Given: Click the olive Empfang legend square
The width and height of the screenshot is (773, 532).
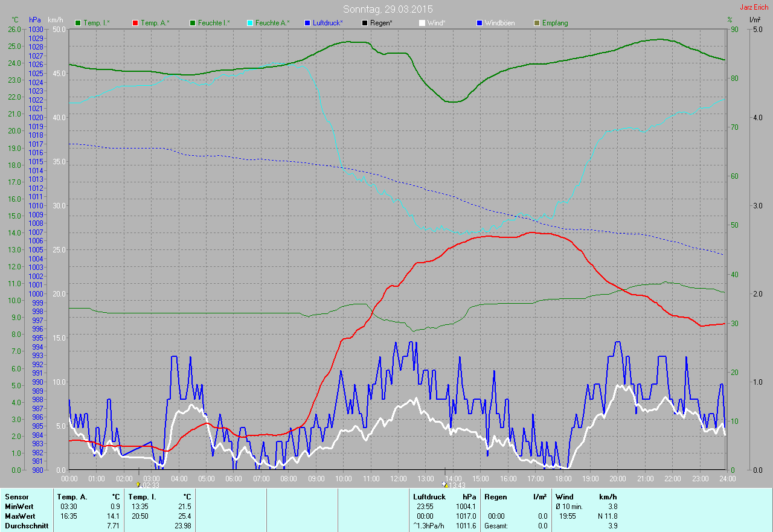Looking at the screenshot, I should [x=537, y=23].
